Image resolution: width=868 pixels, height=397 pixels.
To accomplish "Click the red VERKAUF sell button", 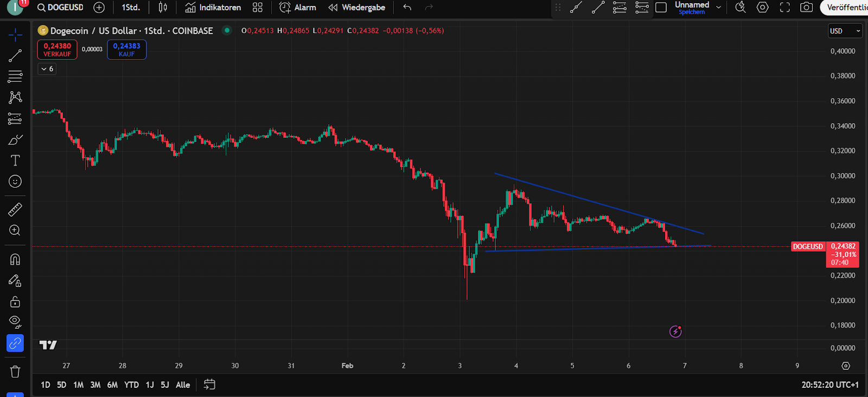I will (x=57, y=49).
